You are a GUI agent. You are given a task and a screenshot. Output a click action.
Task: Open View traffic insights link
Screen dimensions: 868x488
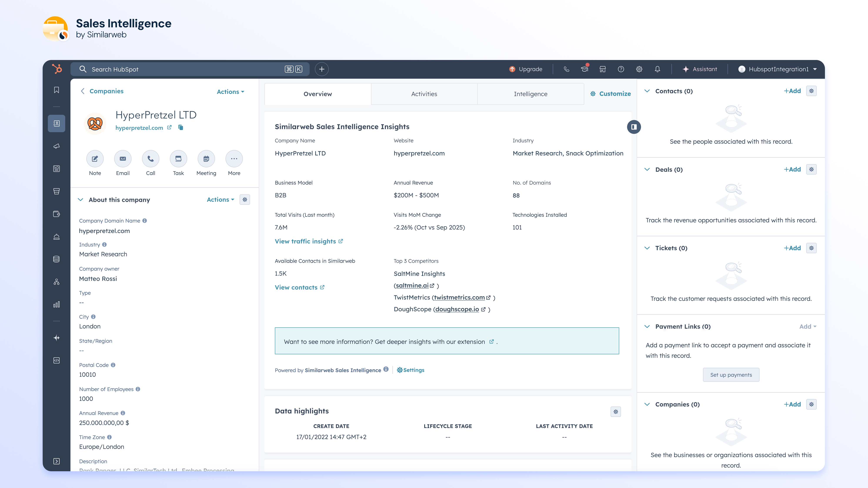pyautogui.click(x=305, y=241)
